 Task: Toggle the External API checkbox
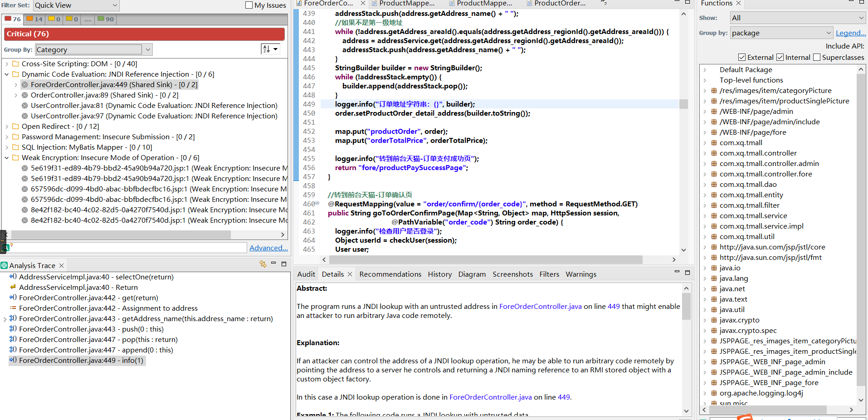[742, 57]
